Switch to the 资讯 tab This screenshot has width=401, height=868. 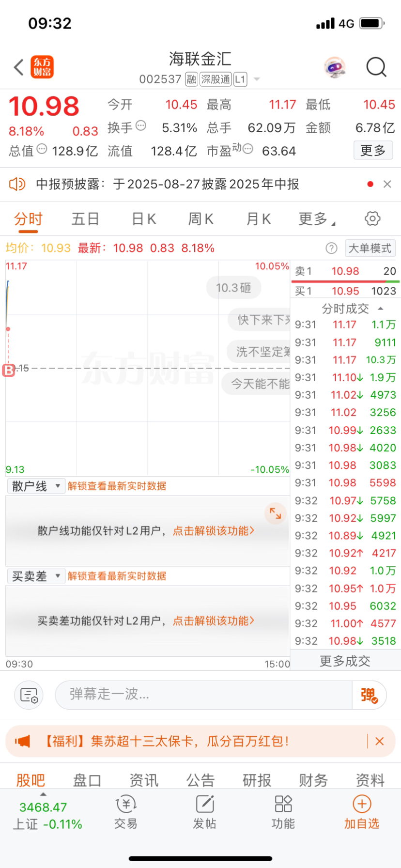click(x=143, y=780)
